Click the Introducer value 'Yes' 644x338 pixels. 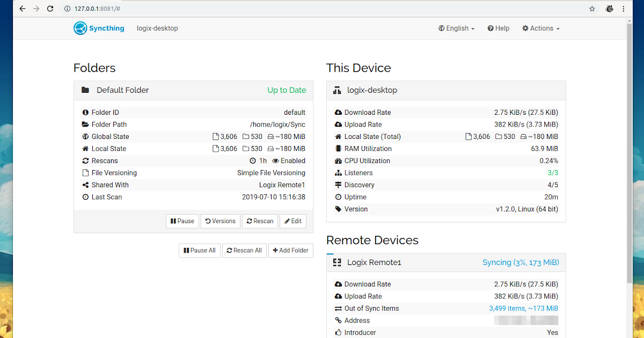(553, 333)
